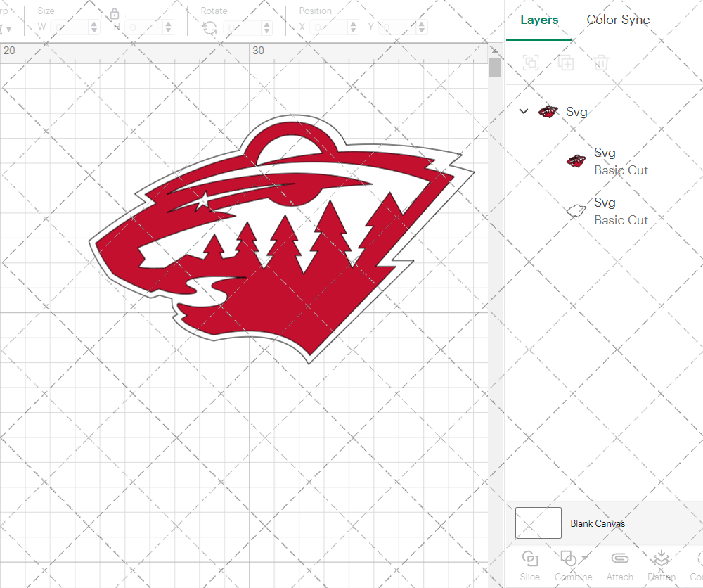Click the red logo layer thumbnail
This screenshot has width=703, height=588.
coord(576,161)
